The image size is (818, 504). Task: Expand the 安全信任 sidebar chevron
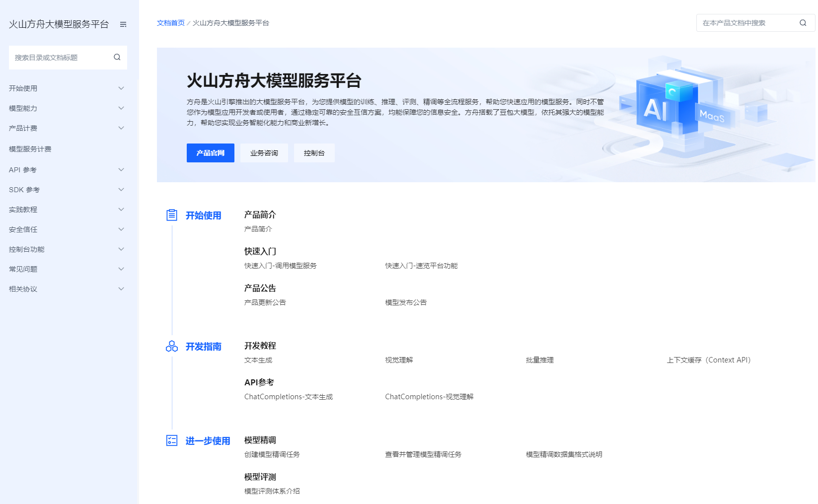121,229
